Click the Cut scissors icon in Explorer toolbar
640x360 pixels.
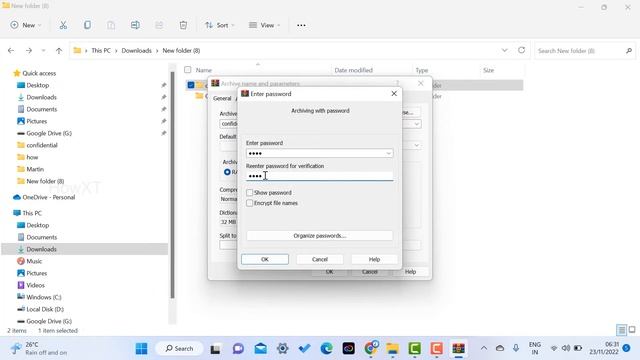point(63,25)
